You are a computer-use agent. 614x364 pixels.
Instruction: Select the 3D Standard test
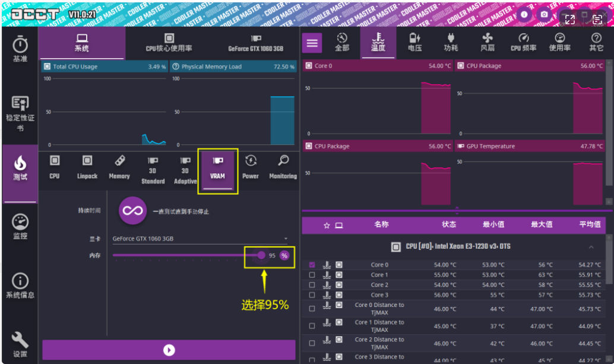(153, 170)
